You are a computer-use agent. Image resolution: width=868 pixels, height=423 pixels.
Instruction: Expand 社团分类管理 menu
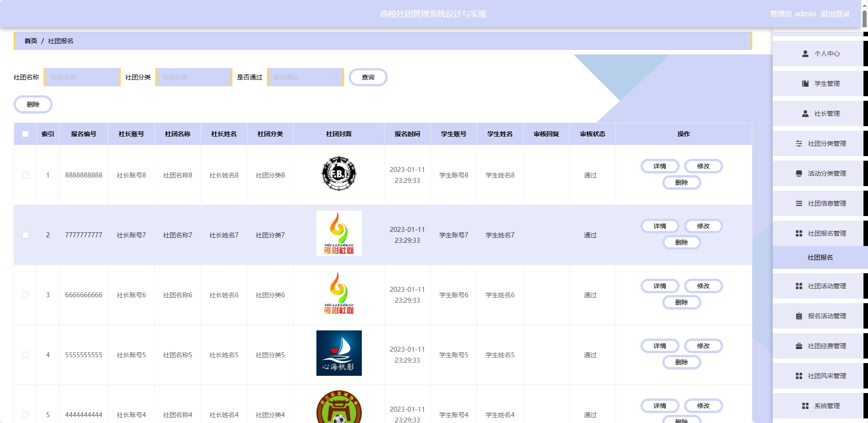tap(820, 143)
